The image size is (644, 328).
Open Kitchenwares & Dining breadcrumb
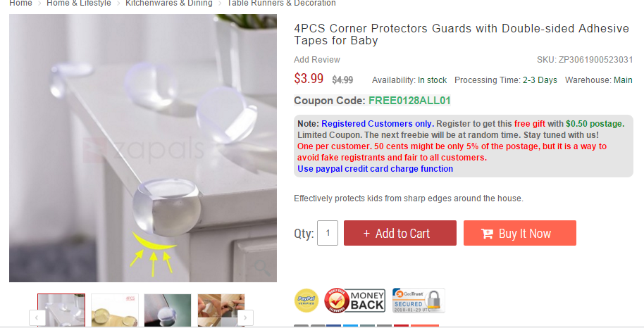pos(169,4)
